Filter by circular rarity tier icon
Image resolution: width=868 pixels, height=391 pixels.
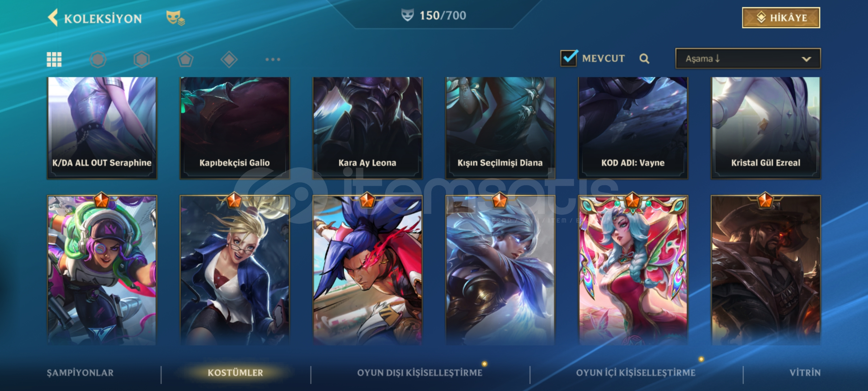[x=98, y=59]
